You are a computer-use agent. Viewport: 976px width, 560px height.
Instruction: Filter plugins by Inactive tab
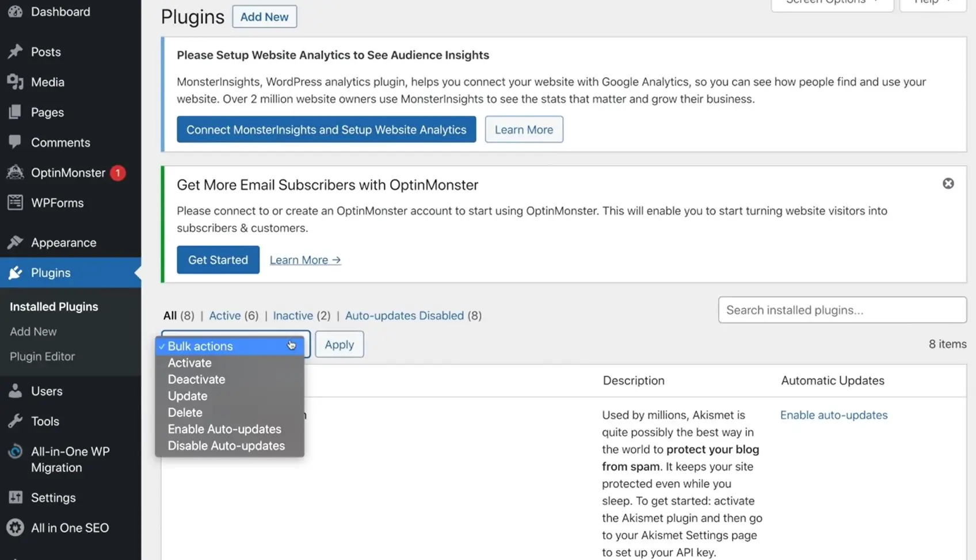pyautogui.click(x=292, y=316)
